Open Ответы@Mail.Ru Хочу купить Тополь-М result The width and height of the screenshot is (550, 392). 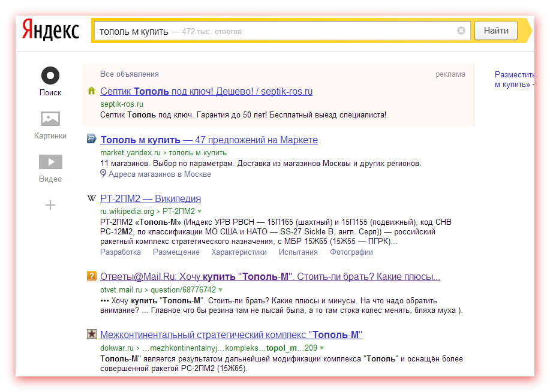(270, 277)
